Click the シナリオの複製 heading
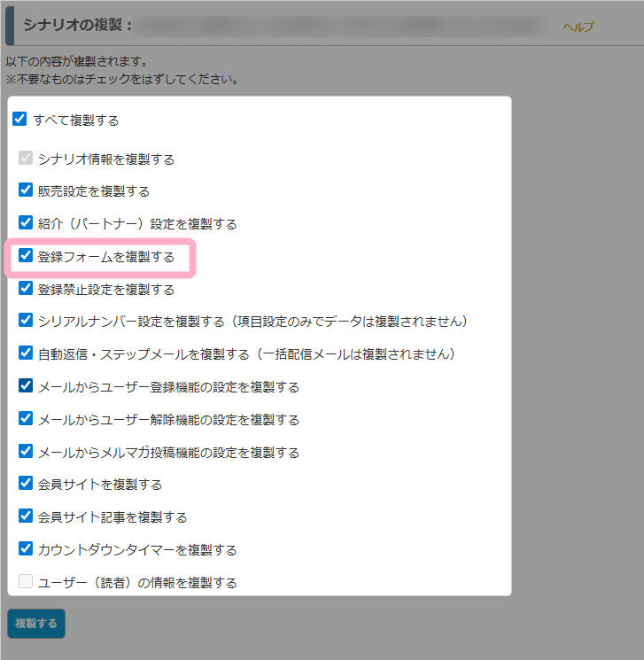Screen dimensions: 644x660 (78, 24)
